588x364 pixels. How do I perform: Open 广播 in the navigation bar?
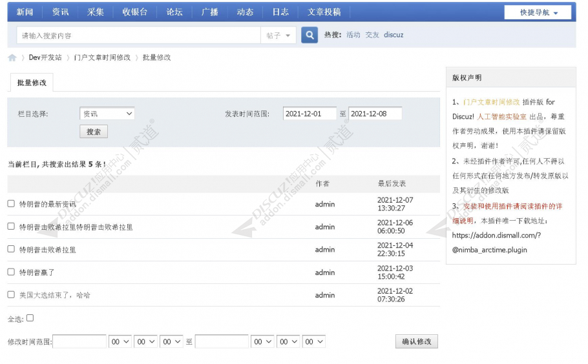tap(210, 12)
